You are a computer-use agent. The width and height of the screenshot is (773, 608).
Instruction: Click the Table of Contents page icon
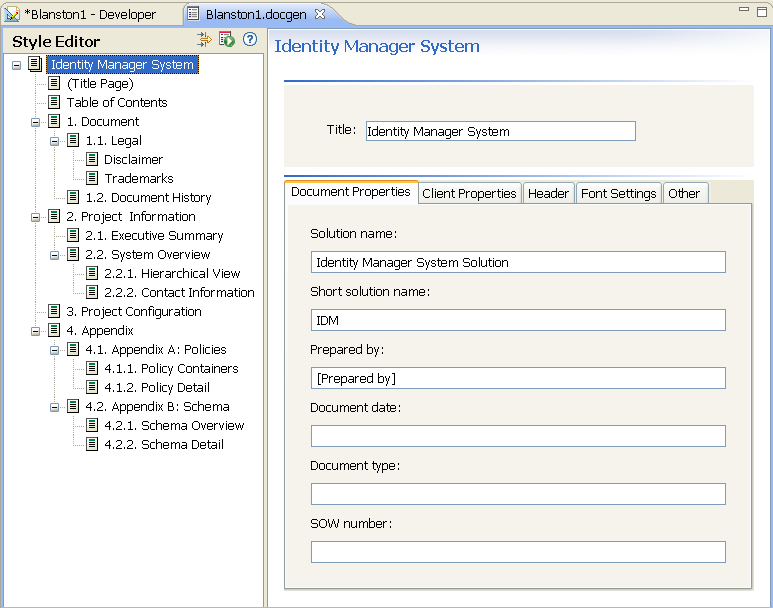[x=55, y=103]
